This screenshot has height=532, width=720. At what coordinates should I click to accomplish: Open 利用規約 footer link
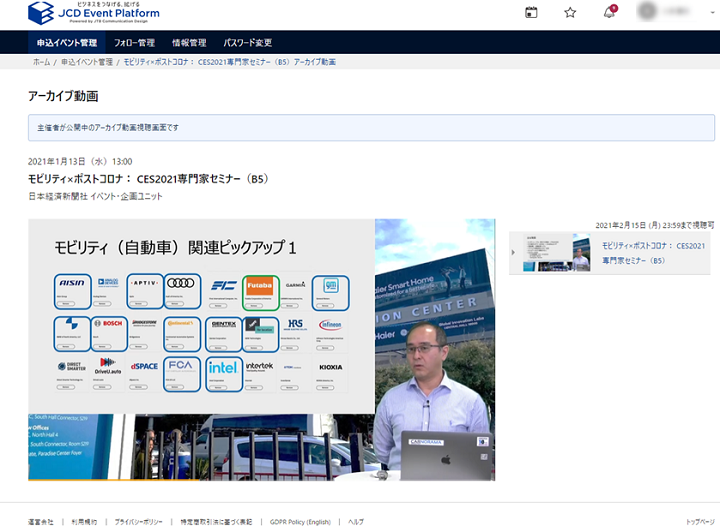click(x=84, y=522)
